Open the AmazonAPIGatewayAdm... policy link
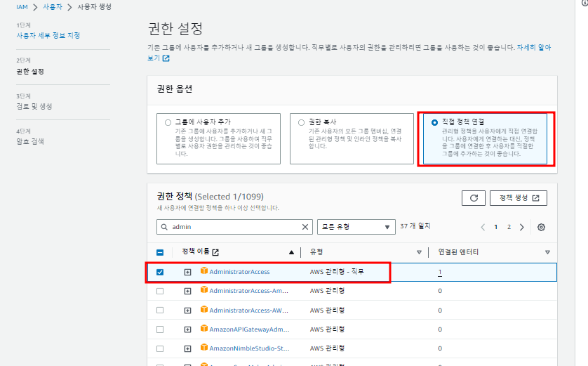 click(x=249, y=329)
